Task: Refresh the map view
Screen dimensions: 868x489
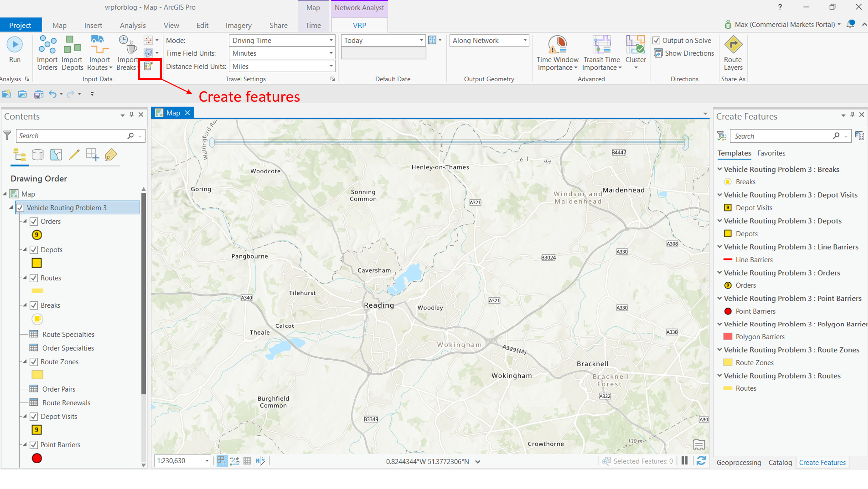Action: tap(701, 461)
